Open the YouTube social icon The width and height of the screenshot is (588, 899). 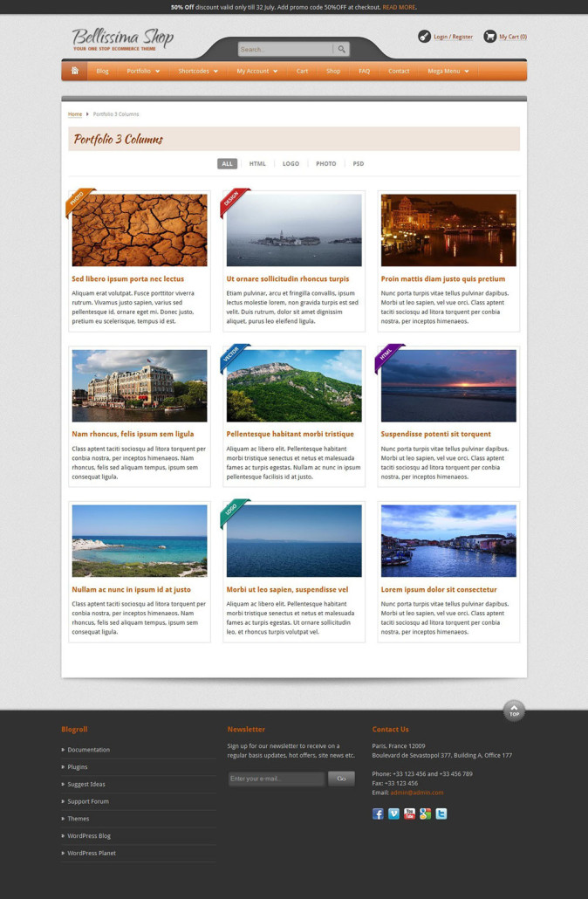409,813
